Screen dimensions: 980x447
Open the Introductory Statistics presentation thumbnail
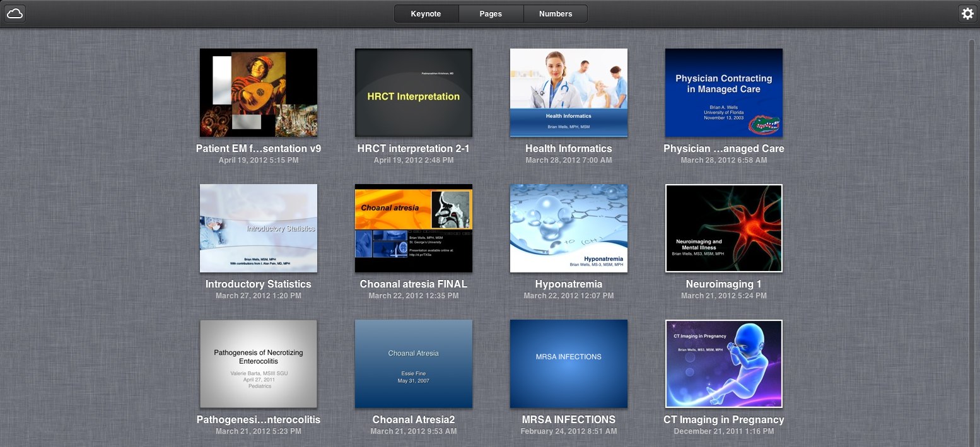[x=259, y=228]
